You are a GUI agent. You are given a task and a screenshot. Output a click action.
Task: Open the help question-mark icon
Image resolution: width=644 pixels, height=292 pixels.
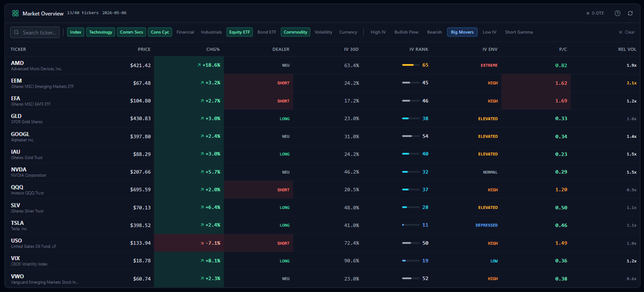pos(618,13)
